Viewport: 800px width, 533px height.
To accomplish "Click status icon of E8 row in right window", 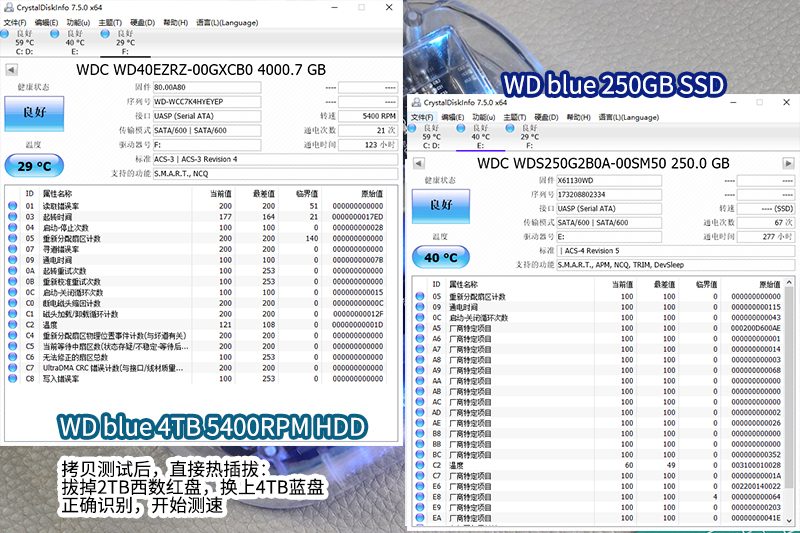I will point(419,497).
